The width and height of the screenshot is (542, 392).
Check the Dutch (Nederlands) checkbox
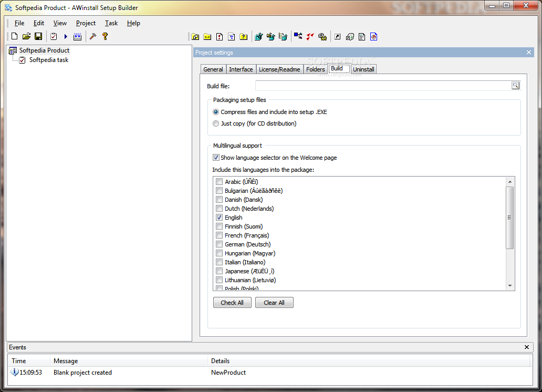click(x=219, y=209)
